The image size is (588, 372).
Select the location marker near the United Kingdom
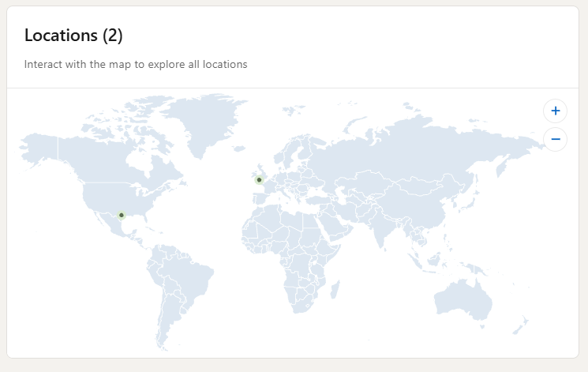pos(259,180)
